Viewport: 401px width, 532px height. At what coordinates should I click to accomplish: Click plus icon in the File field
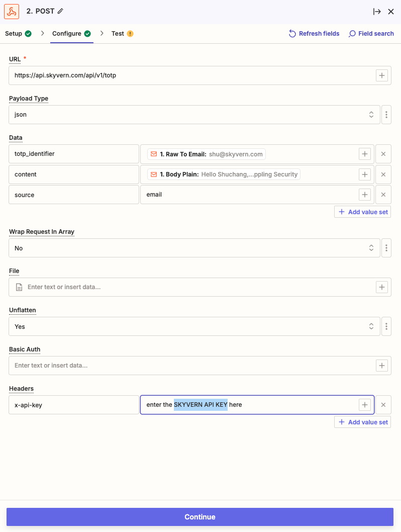tap(382, 287)
